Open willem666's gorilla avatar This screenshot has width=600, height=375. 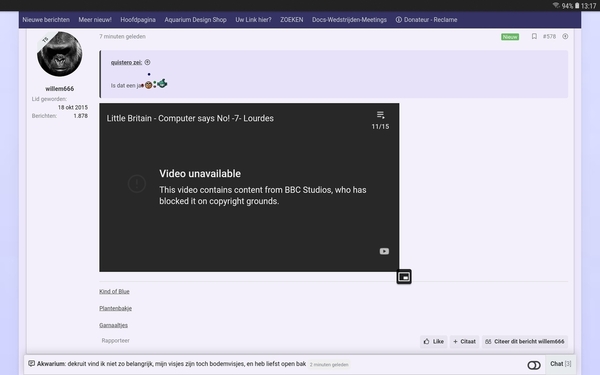[60, 54]
